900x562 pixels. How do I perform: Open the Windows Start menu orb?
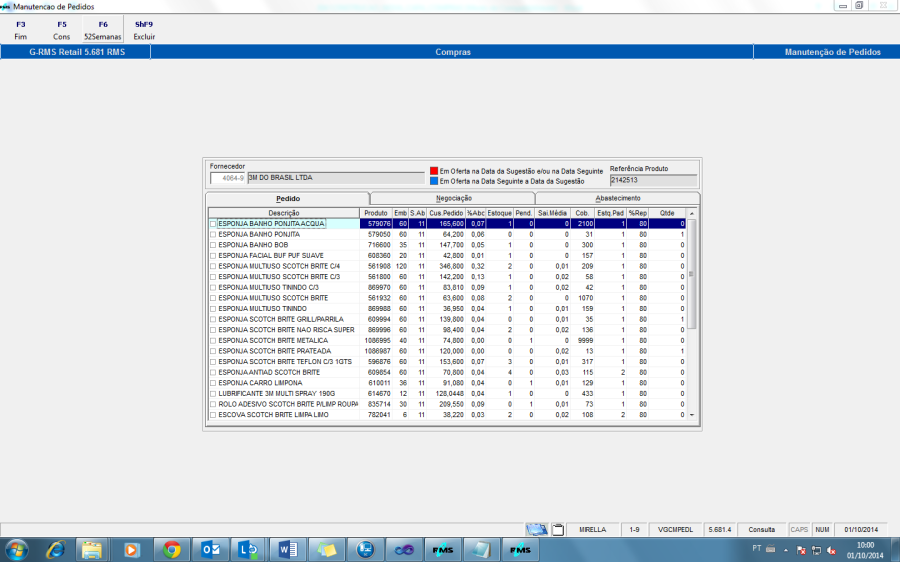click(15, 550)
